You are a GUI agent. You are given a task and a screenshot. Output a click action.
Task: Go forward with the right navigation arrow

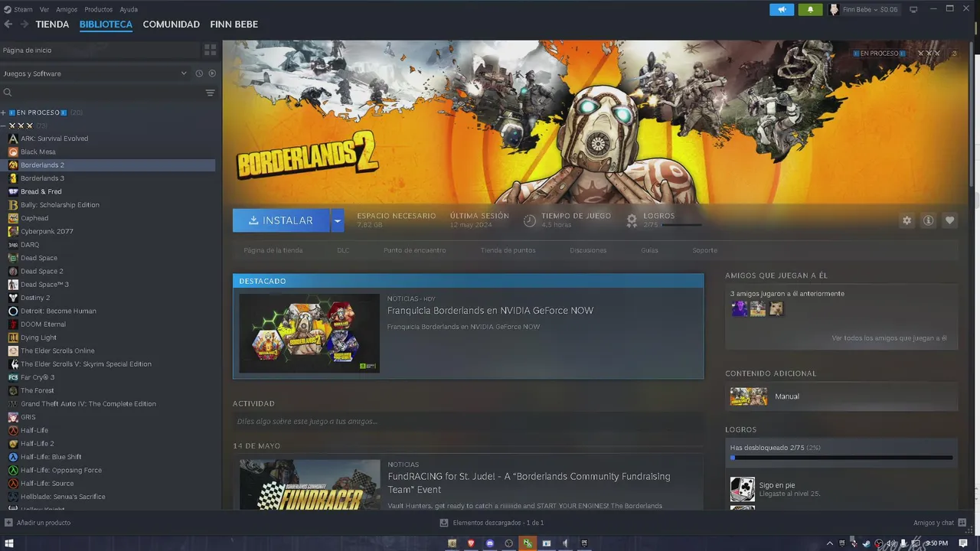[24, 24]
